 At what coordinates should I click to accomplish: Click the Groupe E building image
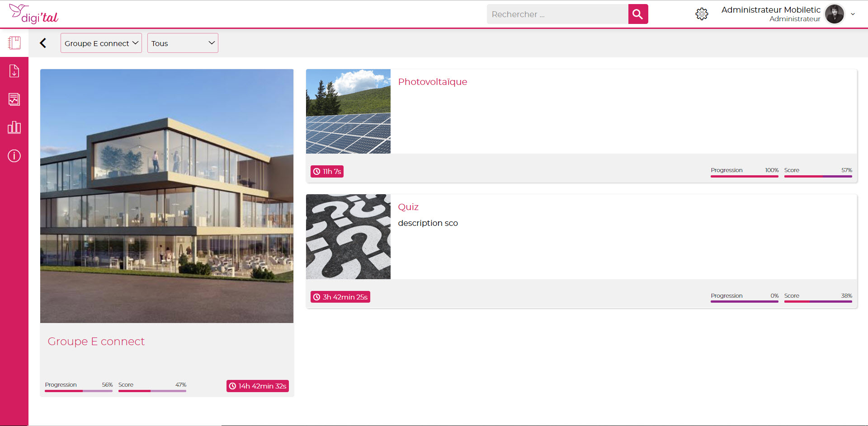tap(167, 196)
